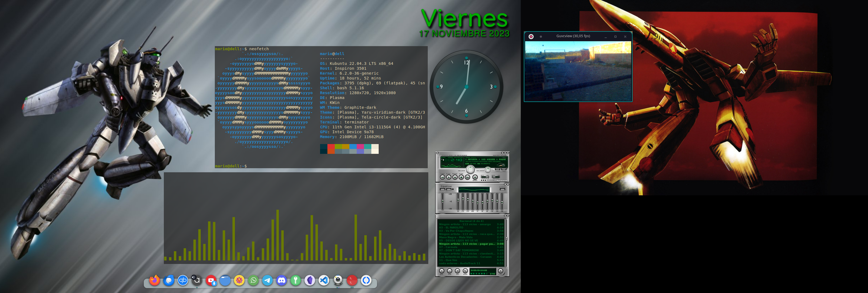Click the 60 Hz equalizer band slider
This screenshot has width=868, height=293.
point(458,201)
